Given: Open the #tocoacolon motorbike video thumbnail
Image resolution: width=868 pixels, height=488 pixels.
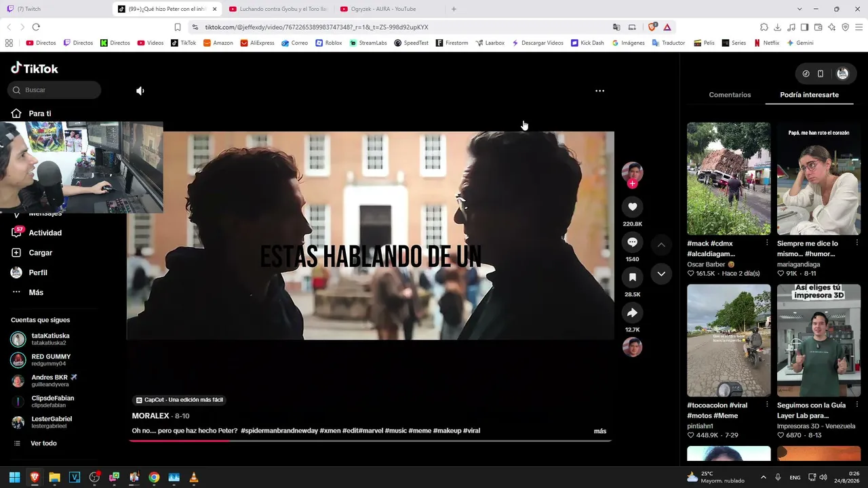Looking at the screenshot, I should coord(728,340).
